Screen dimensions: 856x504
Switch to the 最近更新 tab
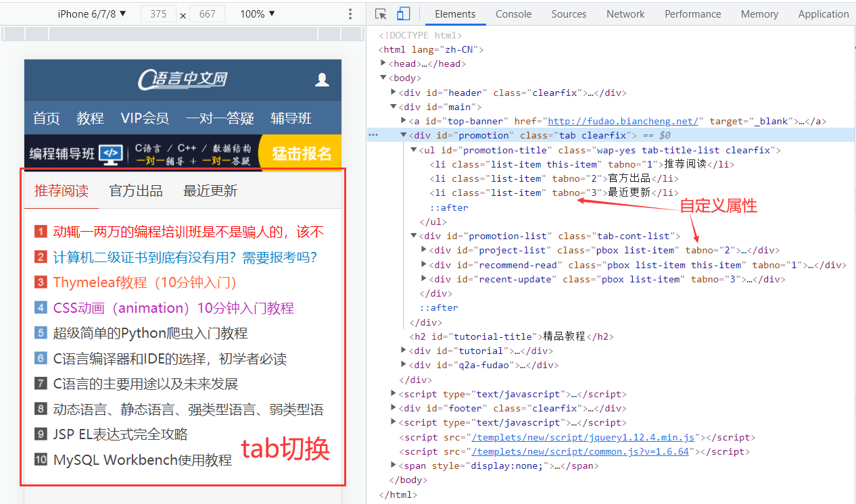210,191
